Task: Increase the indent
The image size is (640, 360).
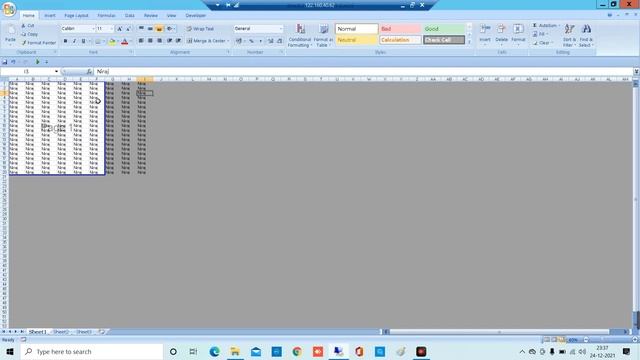Action: 178,41
